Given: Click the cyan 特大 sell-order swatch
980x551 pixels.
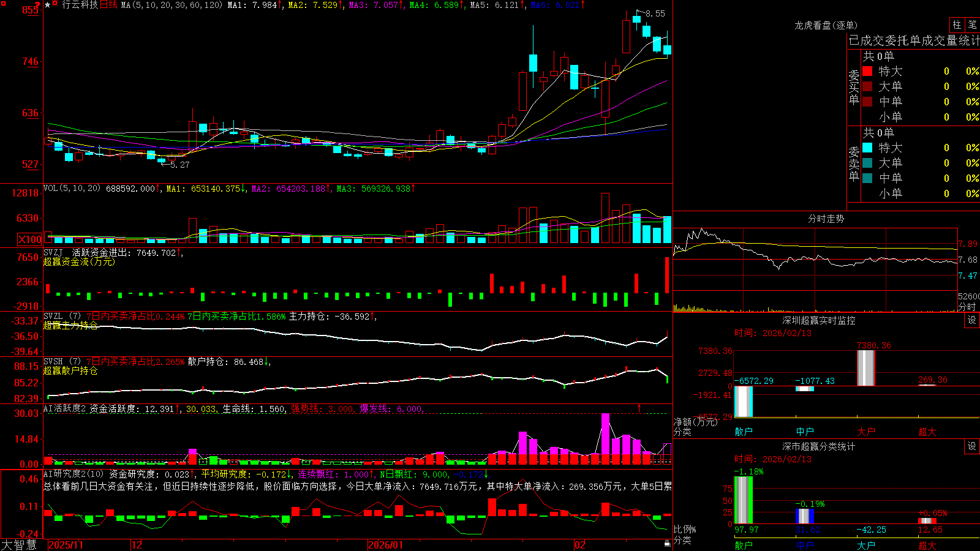Looking at the screenshot, I should tap(867, 148).
